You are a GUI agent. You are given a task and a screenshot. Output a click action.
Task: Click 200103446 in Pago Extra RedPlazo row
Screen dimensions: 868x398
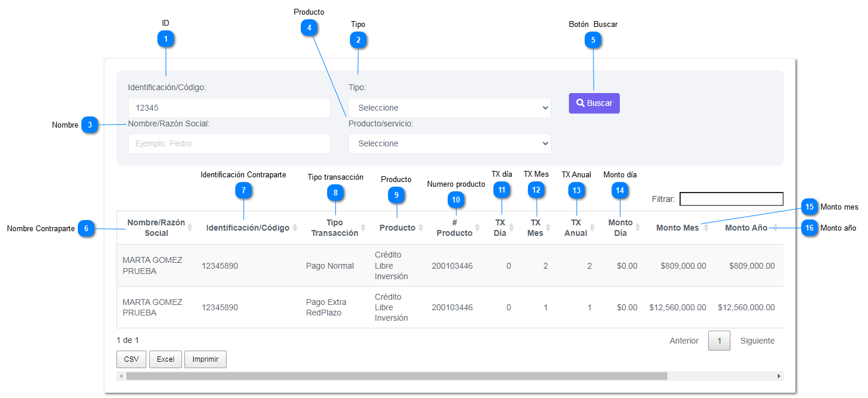pos(452,307)
